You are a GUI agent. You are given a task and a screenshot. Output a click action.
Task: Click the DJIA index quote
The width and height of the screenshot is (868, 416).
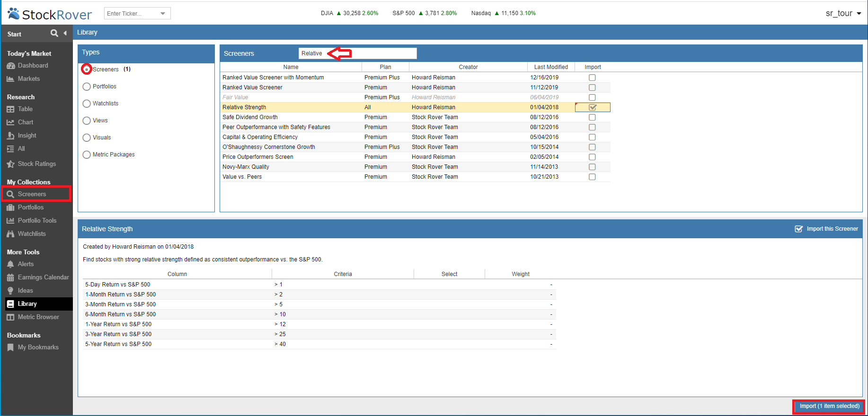pyautogui.click(x=349, y=13)
